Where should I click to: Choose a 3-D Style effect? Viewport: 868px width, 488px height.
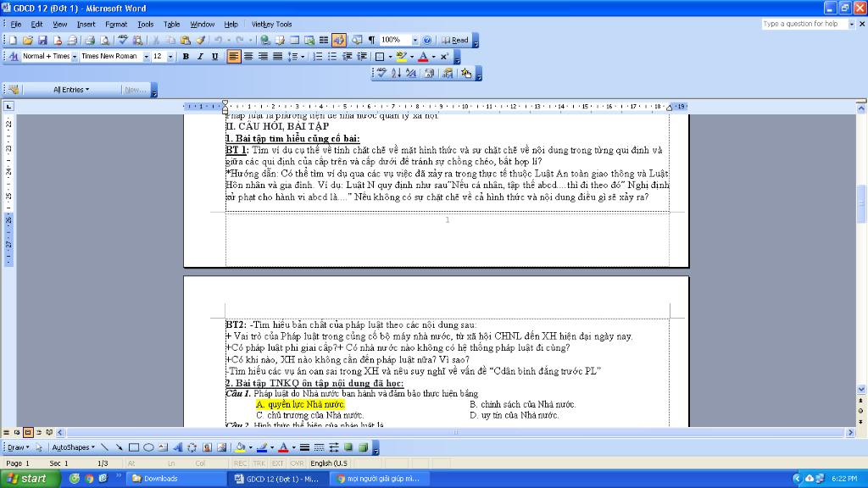363,447
